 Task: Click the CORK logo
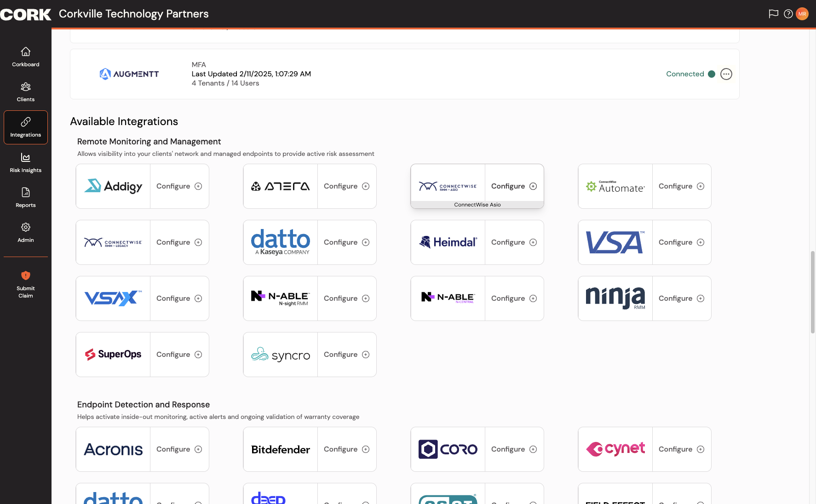point(26,15)
